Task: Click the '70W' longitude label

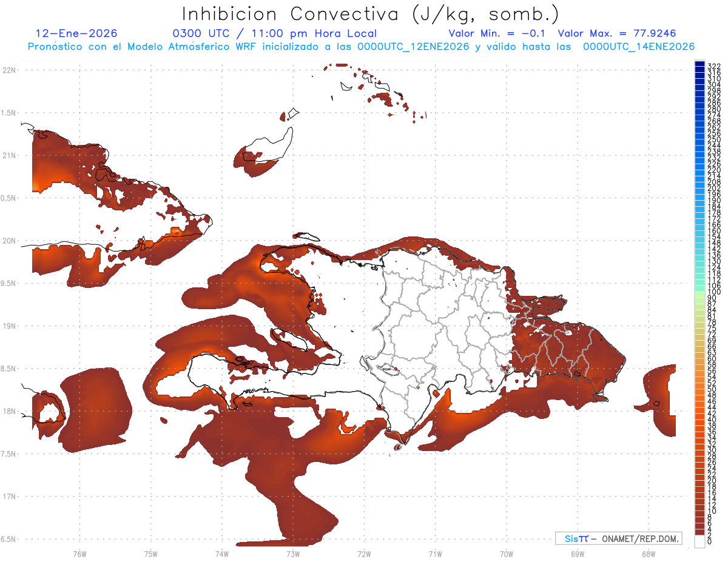Action: pos(506,554)
